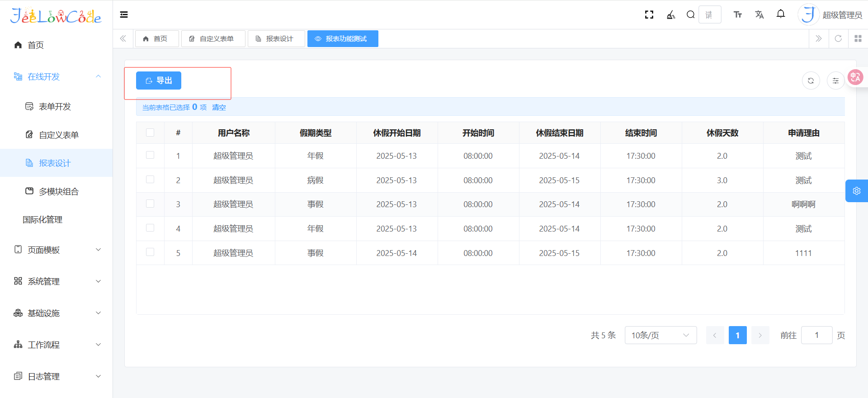868x398 pixels.
Task: Refresh the table with circular arrow icon
Action: point(811,81)
